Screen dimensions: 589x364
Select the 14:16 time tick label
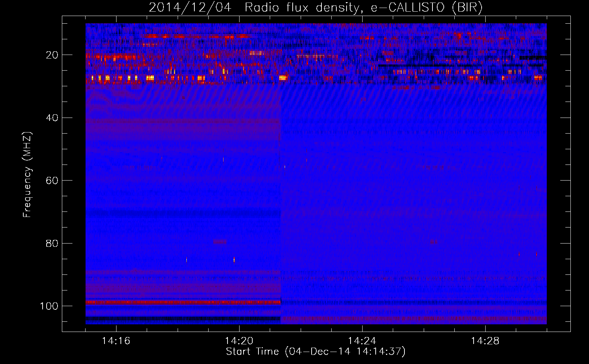(116, 341)
